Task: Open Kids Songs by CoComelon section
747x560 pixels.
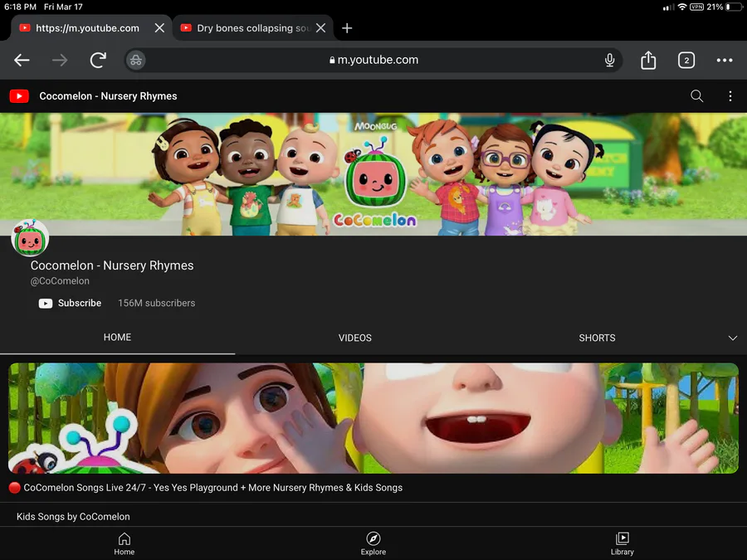Action: point(73,517)
